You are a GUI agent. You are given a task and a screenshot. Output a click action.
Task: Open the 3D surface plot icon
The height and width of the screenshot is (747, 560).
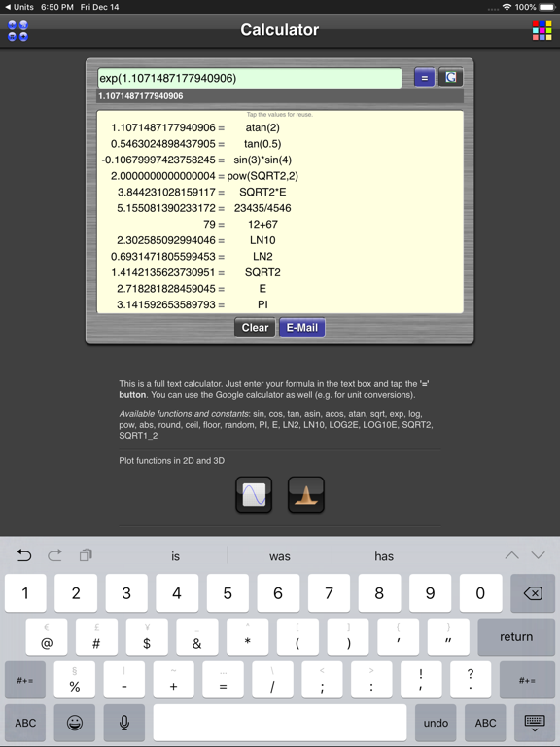(305, 494)
